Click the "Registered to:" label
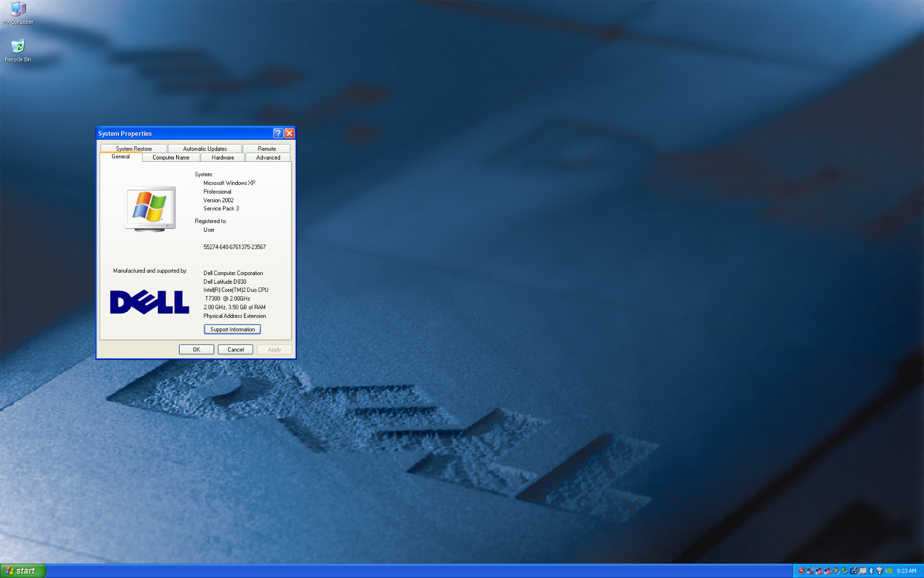Image resolution: width=924 pixels, height=578 pixels. pyautogui.click(x=211, y=221)
